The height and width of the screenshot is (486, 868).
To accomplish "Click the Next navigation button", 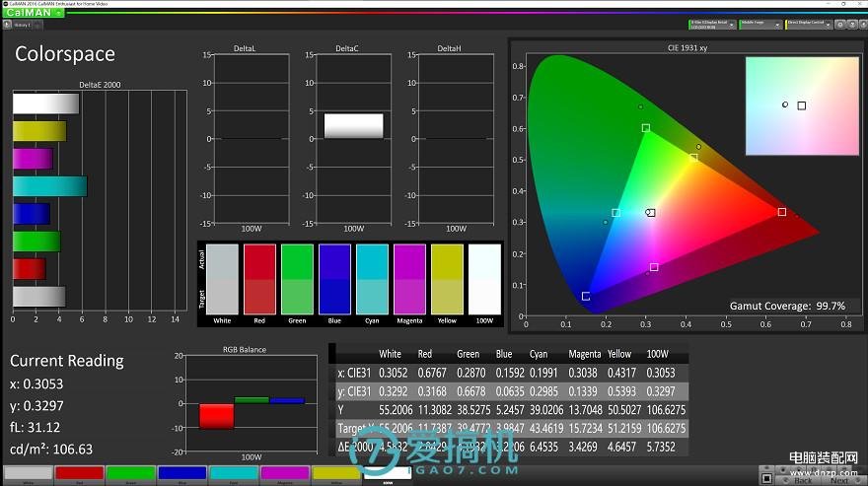I will (839, 479).
